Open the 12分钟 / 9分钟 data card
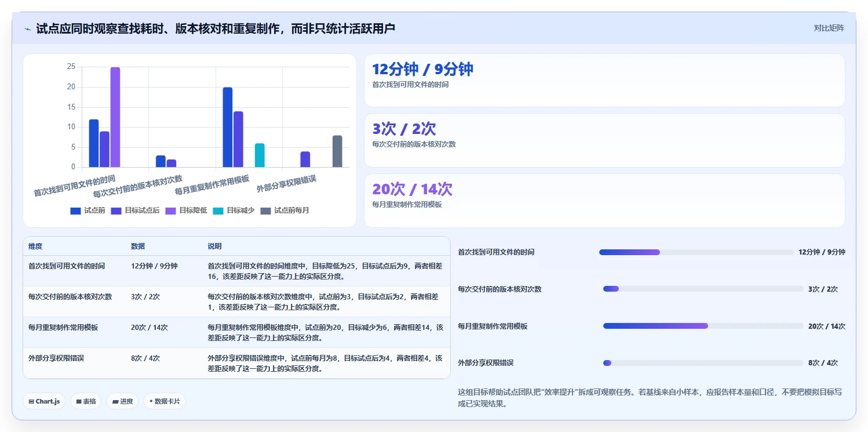The image size is (868, 432). tap(604, 81)
